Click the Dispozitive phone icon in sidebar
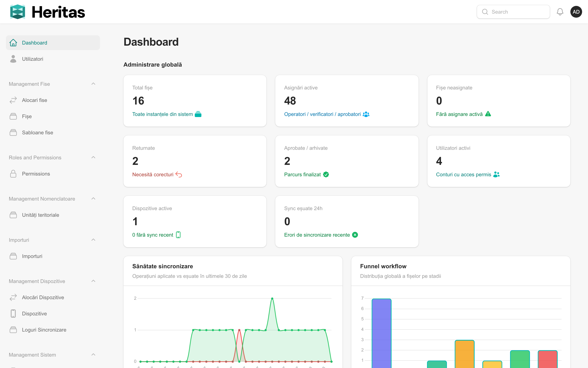 click(13, 314)
